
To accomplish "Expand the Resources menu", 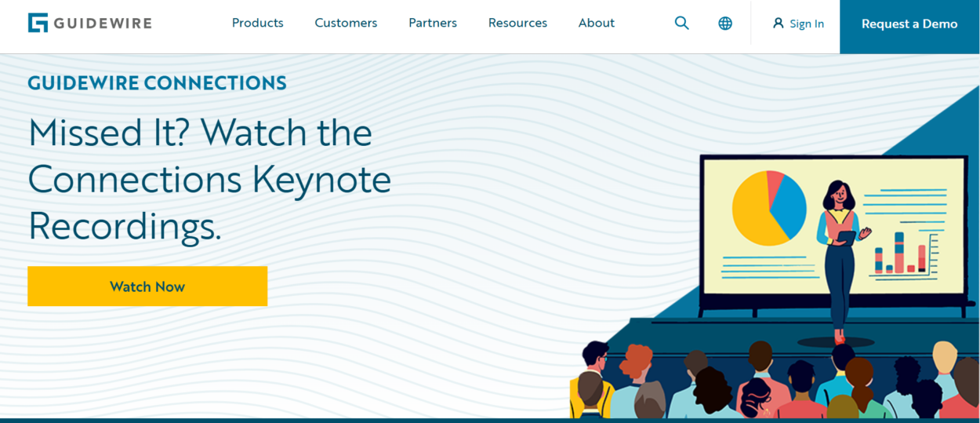I will (517, 24).
